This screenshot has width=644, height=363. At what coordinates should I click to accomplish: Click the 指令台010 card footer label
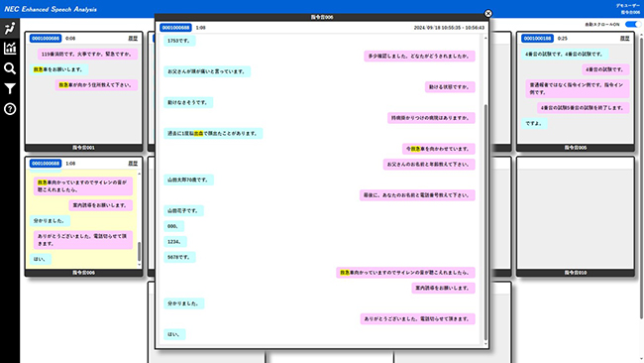click(x=576, y=273)
